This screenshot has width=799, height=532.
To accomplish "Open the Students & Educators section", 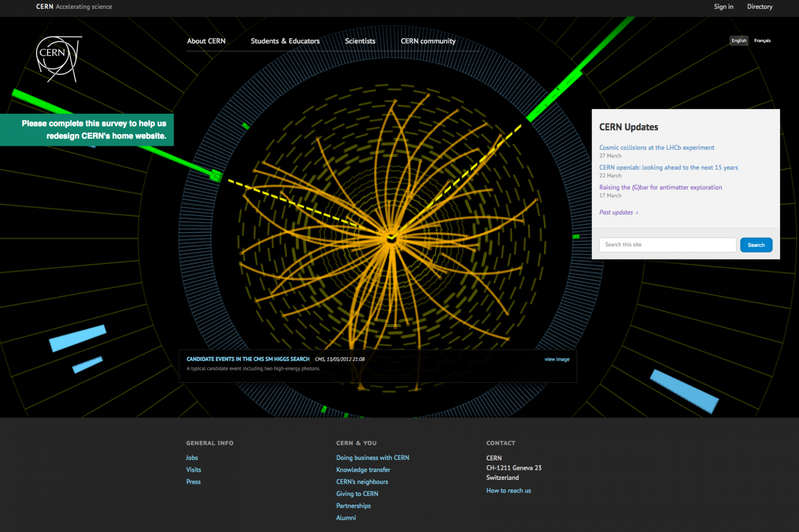I will point(285,41).
